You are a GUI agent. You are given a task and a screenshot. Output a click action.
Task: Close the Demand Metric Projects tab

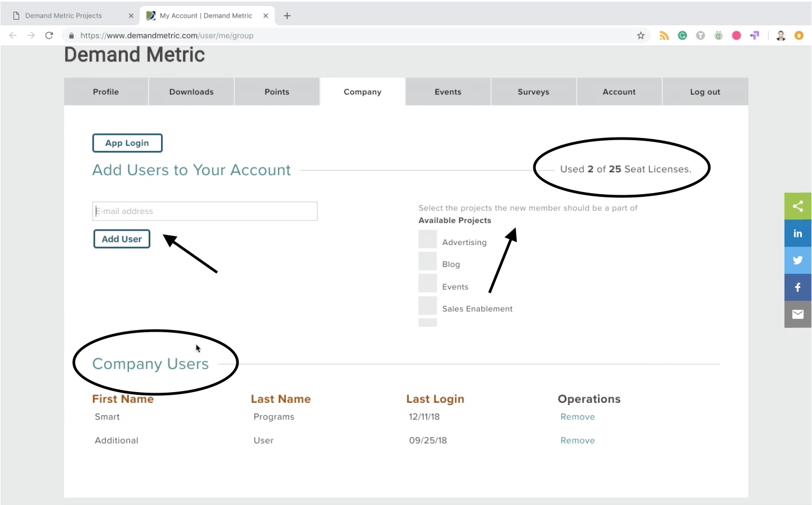pyautogui.click(x=131, y=16)
